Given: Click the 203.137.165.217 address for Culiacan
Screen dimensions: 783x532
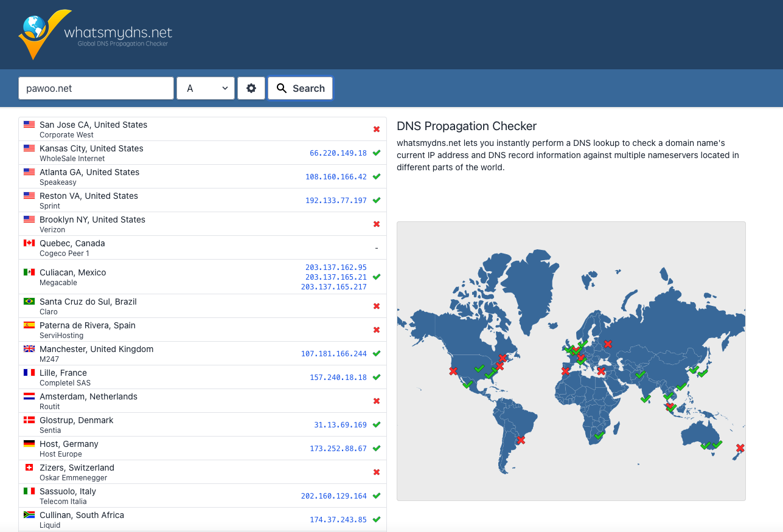Looking at the screenshot, I should (x=333, y=287).
